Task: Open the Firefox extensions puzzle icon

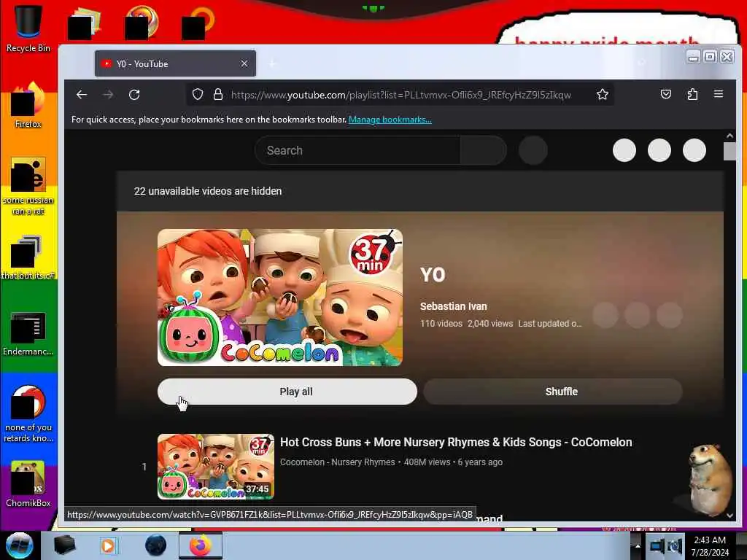Action: tap(692, 94)
